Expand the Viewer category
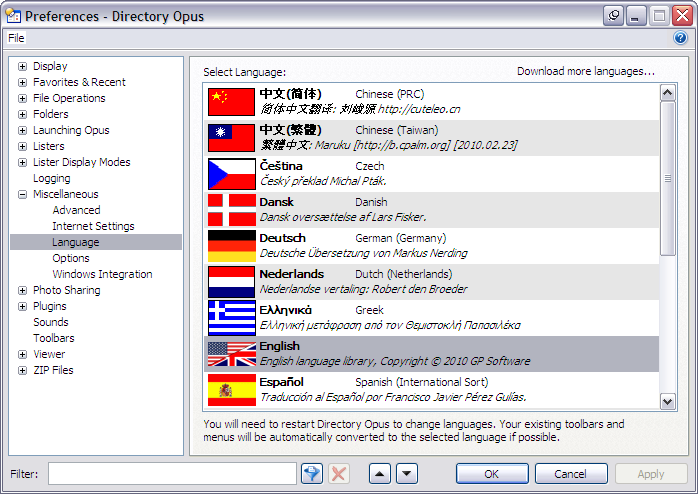This screenshot has height=494, width=698. pos(22,355)
